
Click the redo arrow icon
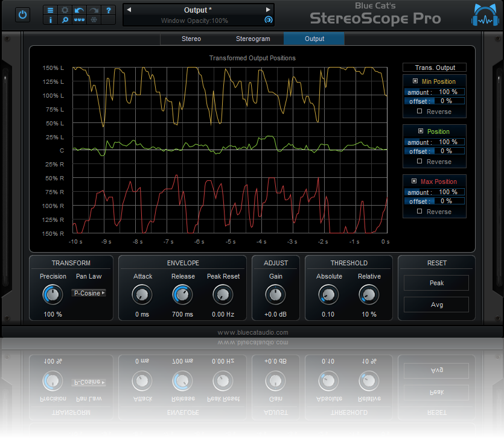point(94,10)
